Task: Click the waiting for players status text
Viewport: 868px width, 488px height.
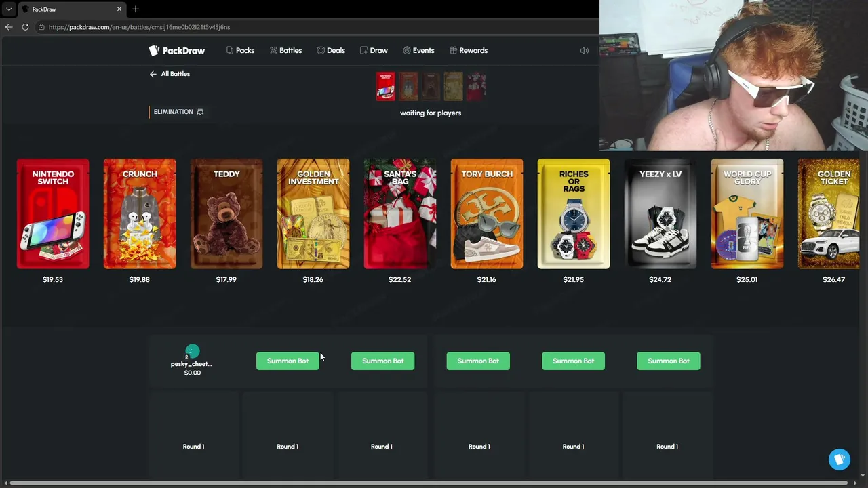Action: tap(431, 113)
